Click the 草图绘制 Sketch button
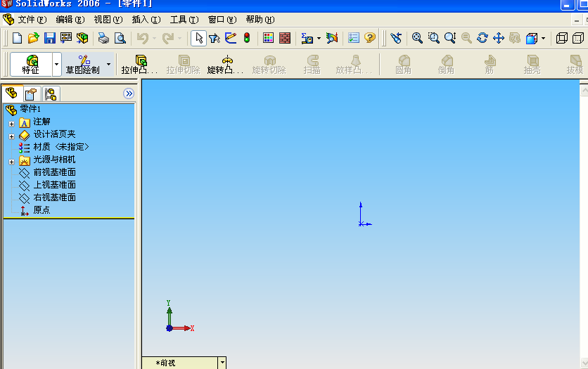The image size is (588, 369). [x=82, y=65]
